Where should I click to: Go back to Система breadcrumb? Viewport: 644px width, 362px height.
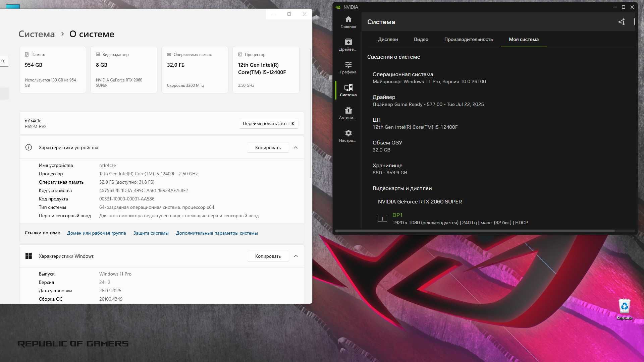[37, 34]
